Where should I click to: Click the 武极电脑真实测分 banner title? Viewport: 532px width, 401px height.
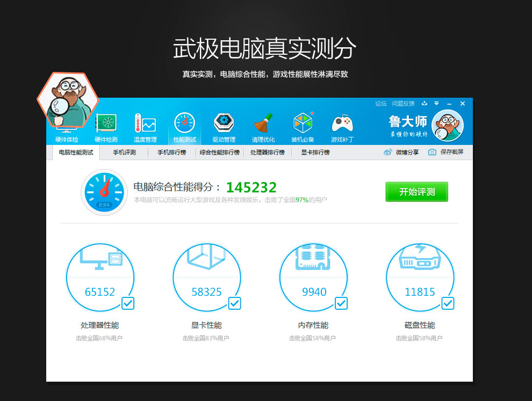point(264,48)
